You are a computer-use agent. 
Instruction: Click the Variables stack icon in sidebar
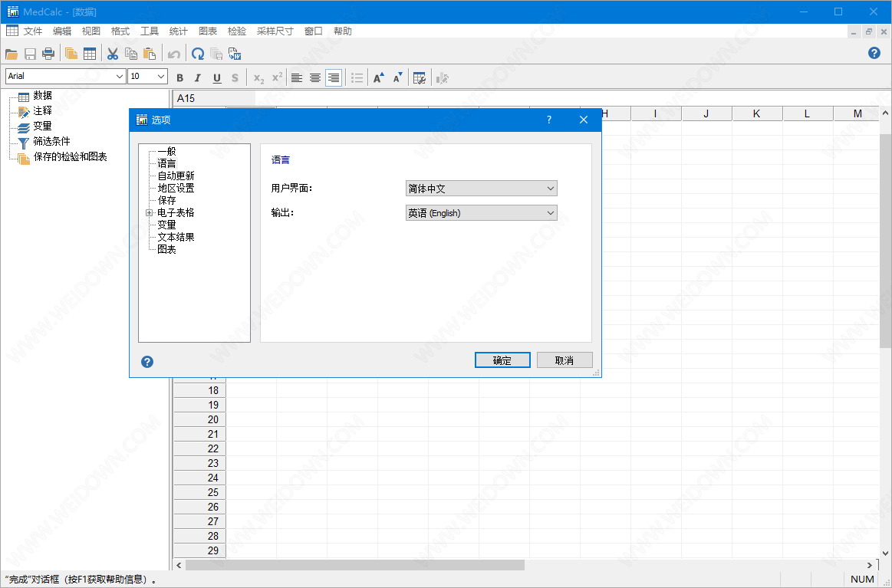coord(24,127)
